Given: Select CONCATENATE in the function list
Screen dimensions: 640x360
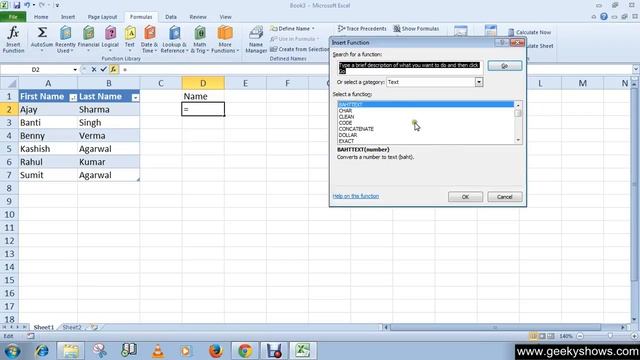Looking at the screenshot, I should 356,129.
